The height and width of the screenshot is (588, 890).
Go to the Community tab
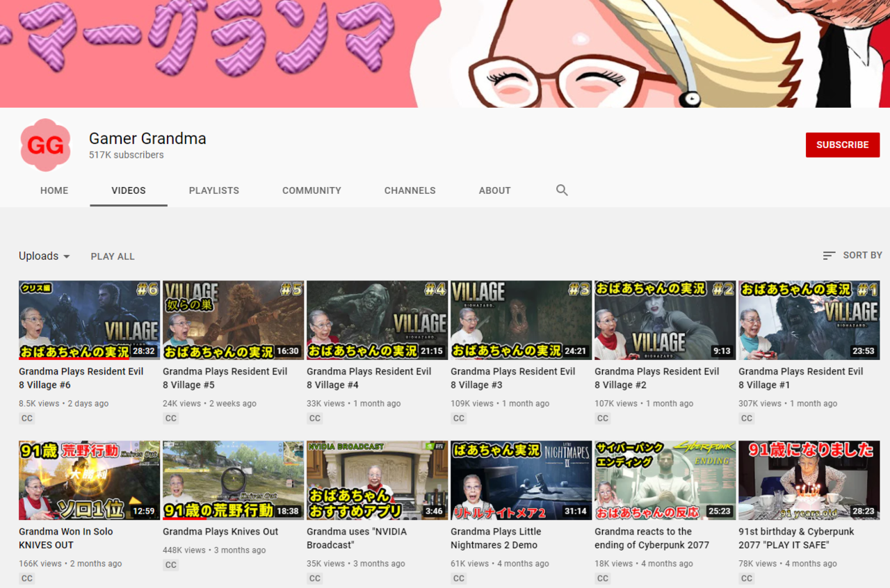tap(311, 190)
